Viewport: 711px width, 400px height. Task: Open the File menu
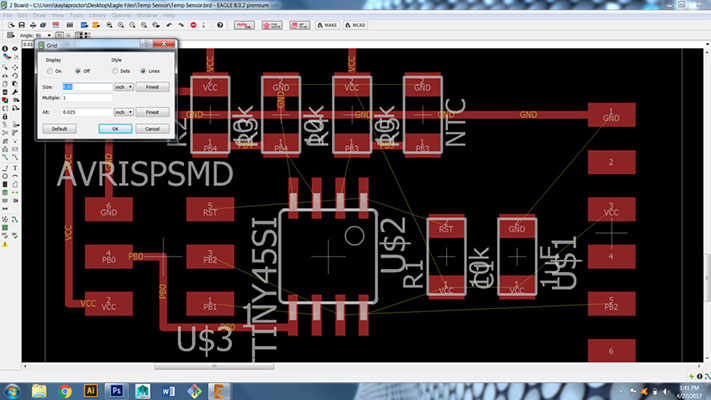[7, 15]
